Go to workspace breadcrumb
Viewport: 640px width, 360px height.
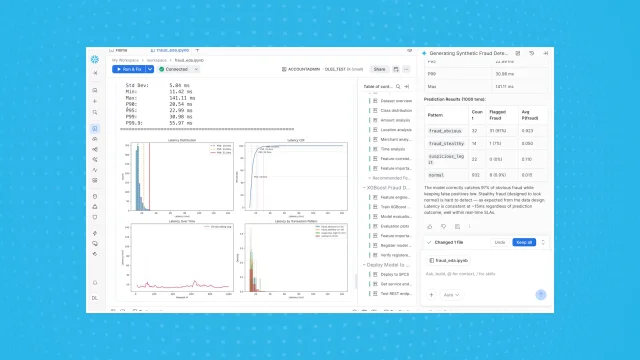pyautogui.click(x=157, y=60)
